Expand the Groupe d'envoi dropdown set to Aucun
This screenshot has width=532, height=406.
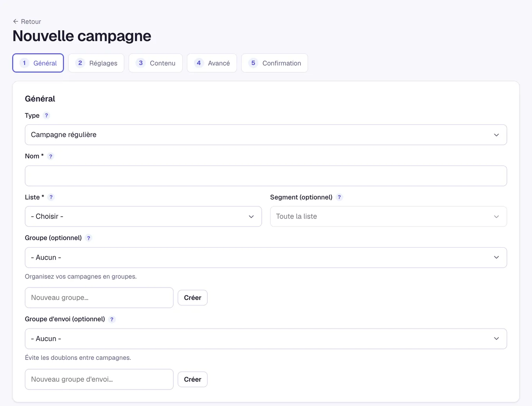tap(266, 339)
